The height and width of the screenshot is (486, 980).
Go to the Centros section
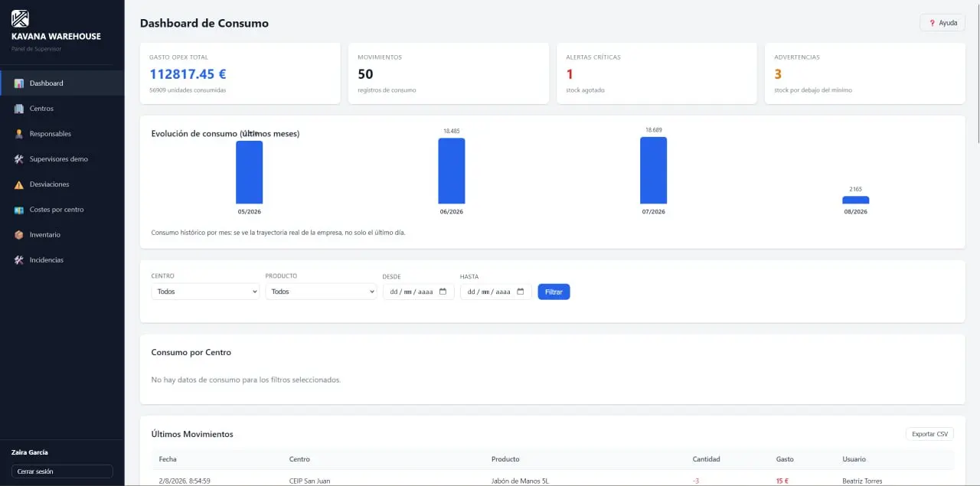pyautogui.click(x=62, y=109)
